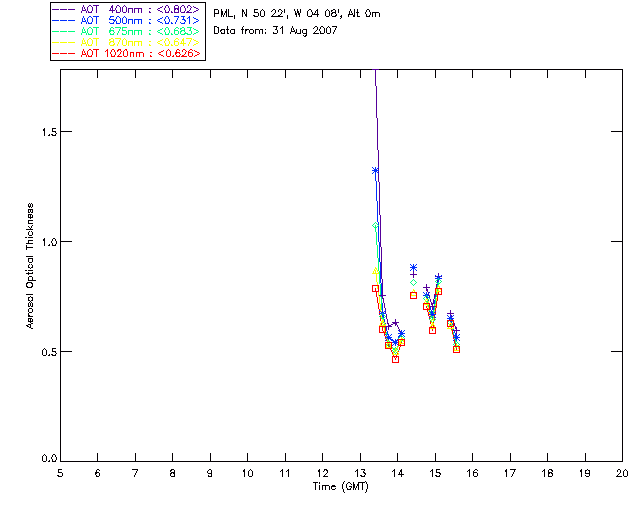This screenshot has width=640, height=512.
Task: Click the 14 x-axis tick label
Action: (x=398, y=473)
